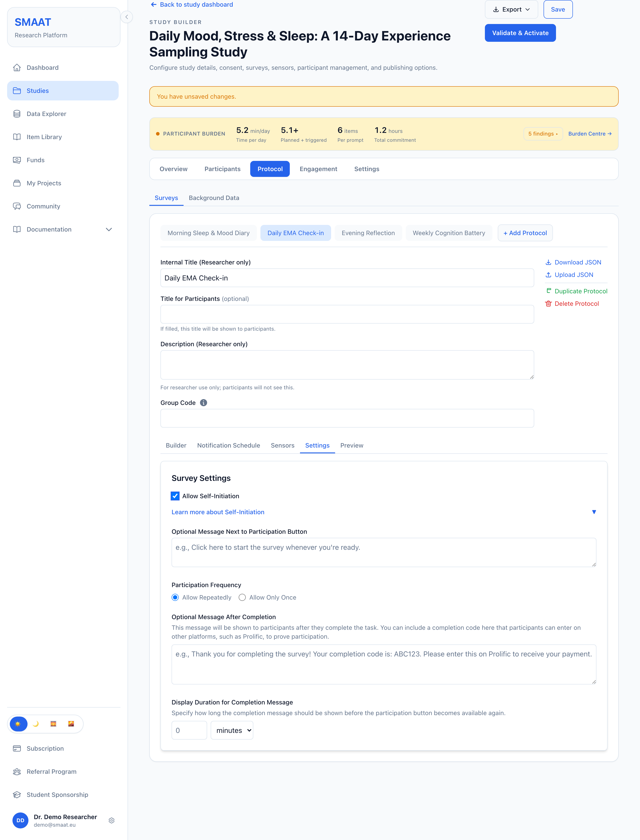Click + Add Protocol button

[525, 233]
